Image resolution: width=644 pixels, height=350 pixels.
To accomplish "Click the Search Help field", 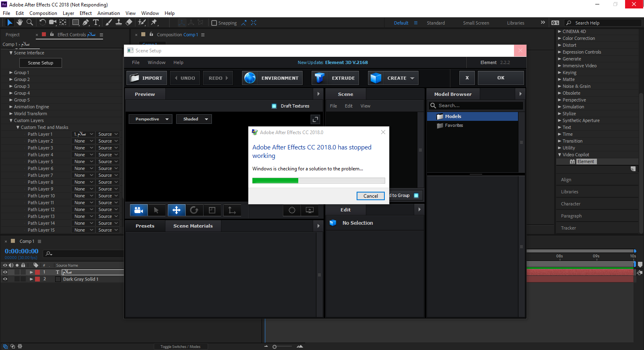I will tap(603, 23).
